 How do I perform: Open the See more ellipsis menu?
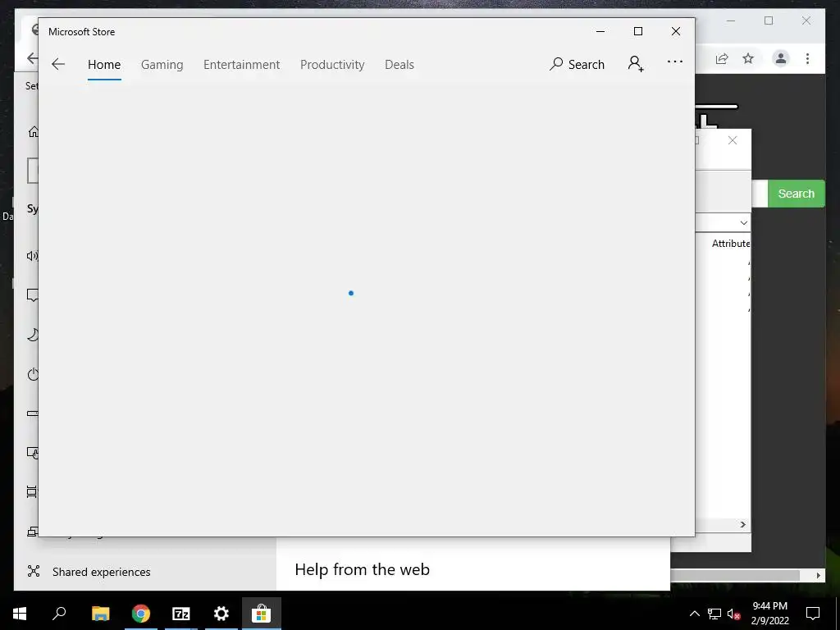675,62
